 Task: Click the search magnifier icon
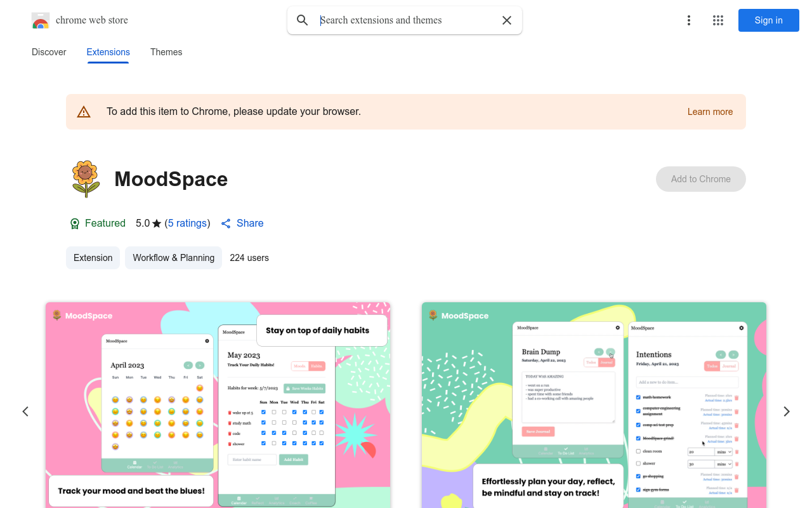point(303,20)
